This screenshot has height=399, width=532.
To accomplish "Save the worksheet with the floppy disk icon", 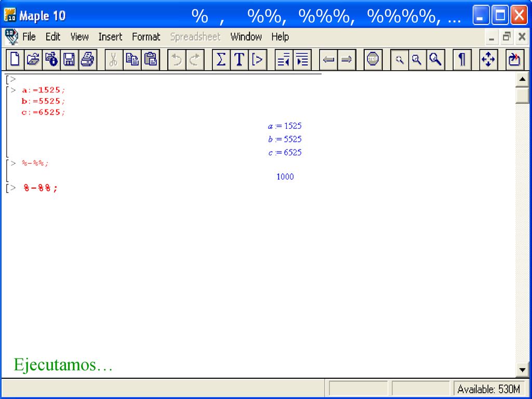I will 69,60.
